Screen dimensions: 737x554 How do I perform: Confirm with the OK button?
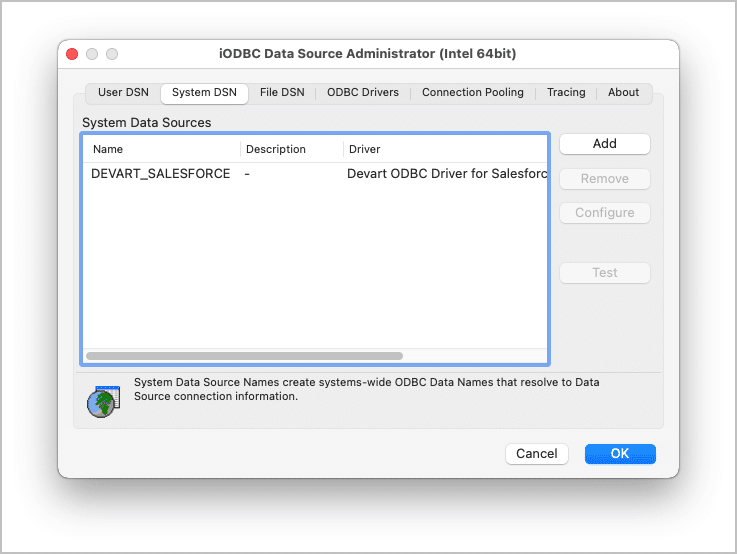point(620,454)
